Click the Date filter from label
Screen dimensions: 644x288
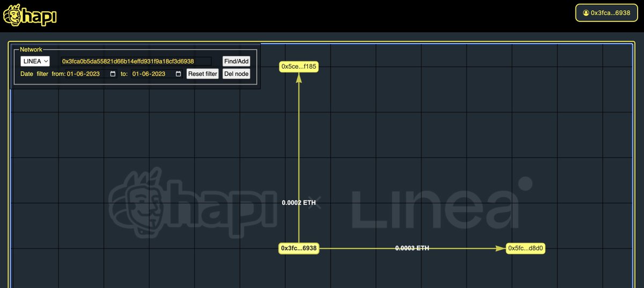pyautogui.click(x=42, y=74)
